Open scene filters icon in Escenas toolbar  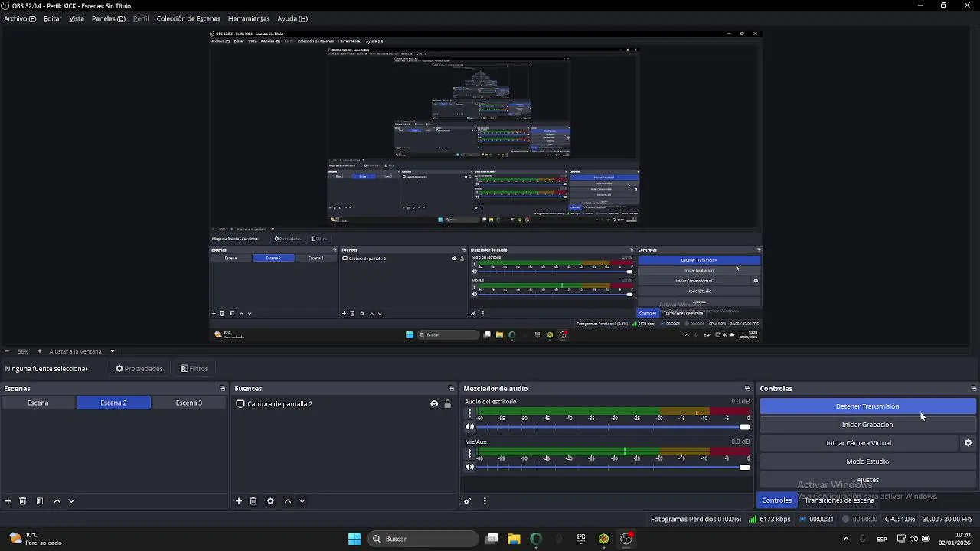40,501
